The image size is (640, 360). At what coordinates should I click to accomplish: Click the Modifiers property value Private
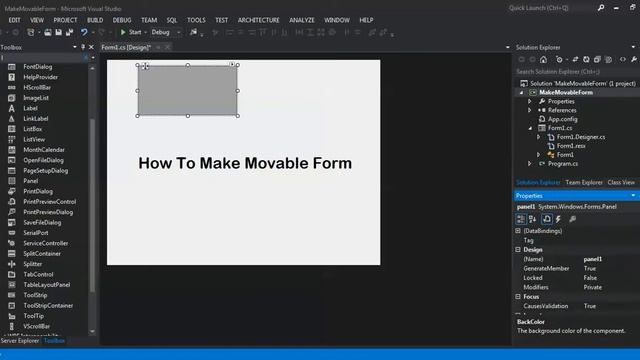[593, 287]
